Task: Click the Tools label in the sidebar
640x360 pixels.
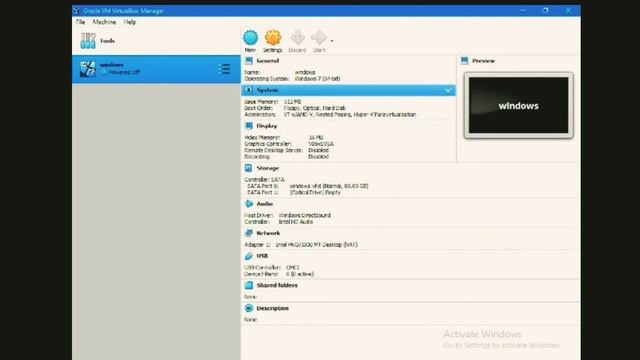Action: coord(107,41)
